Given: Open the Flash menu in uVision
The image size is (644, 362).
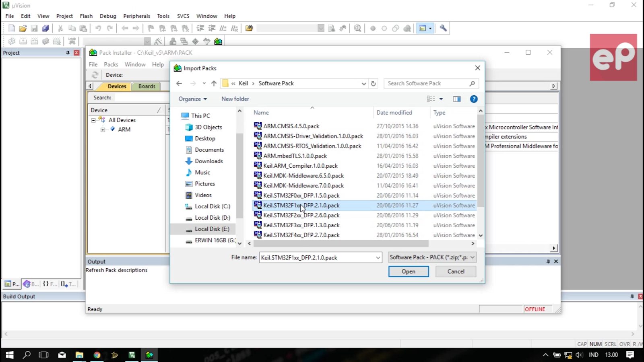Looking at the screenshot, I should [86, 16].
